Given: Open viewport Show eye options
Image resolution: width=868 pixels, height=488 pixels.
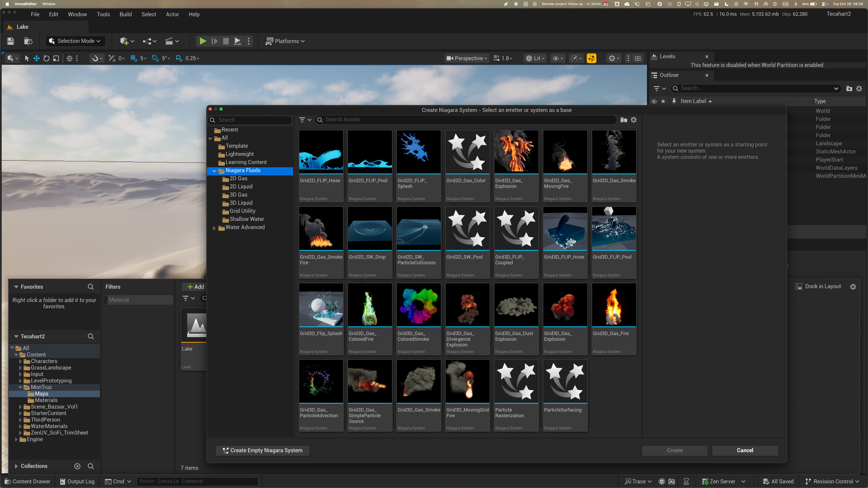Looking at the screenshot, I should tap(558, 58).
